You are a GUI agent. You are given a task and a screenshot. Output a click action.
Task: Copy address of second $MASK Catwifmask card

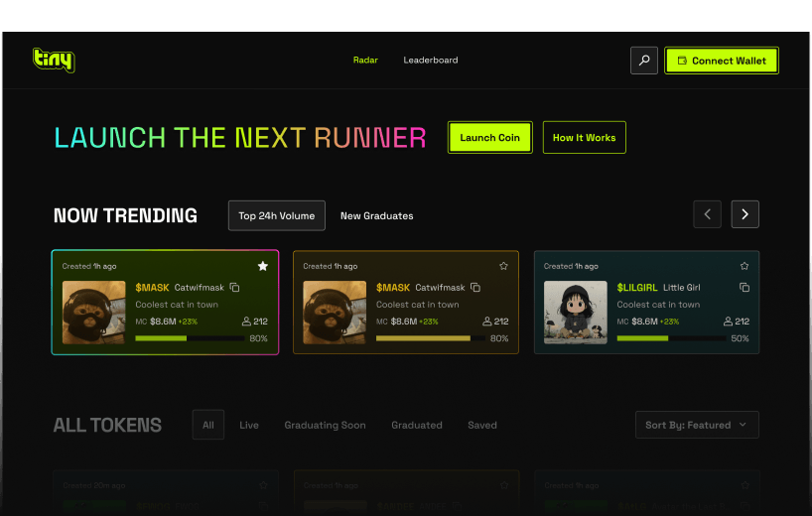pos(475,288)
